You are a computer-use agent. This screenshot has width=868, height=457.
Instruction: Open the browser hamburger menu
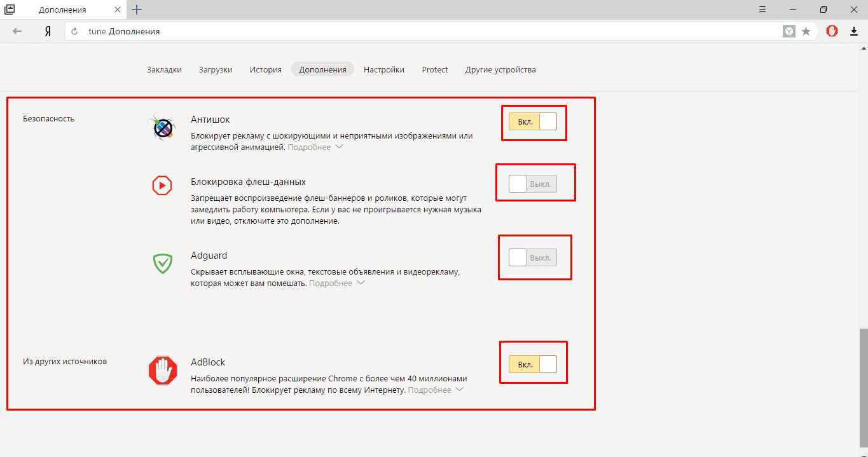point(763,10)
